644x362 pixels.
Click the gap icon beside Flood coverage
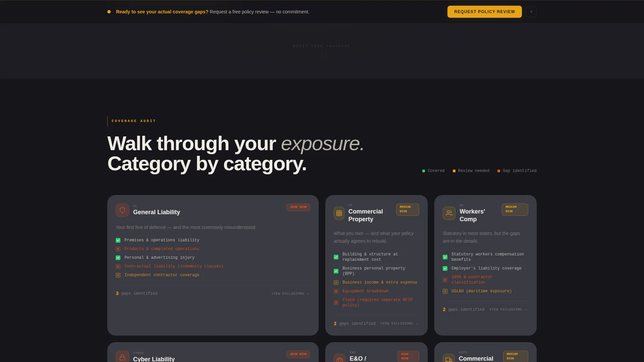336,303
